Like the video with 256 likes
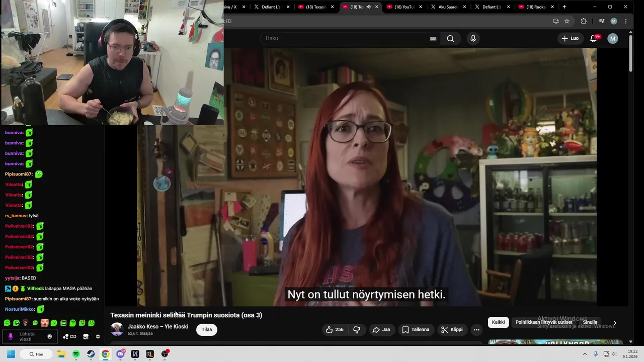Screen dimensions: 644x362 click(x=335, y=330)
